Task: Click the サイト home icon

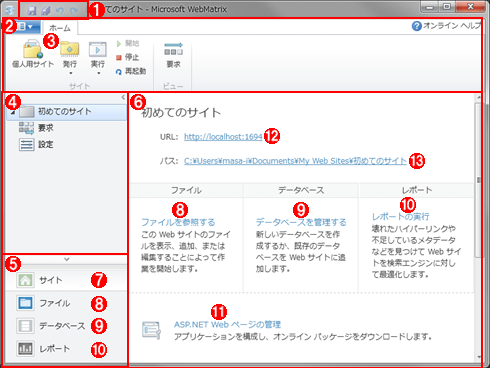Action: pos(25,280)
